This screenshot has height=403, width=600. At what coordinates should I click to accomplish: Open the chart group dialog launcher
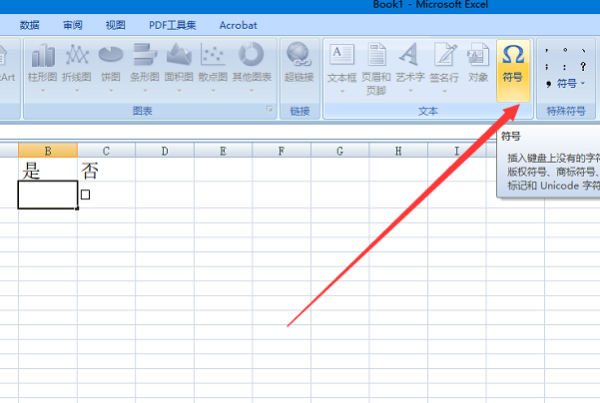click(x=269, y=109)
